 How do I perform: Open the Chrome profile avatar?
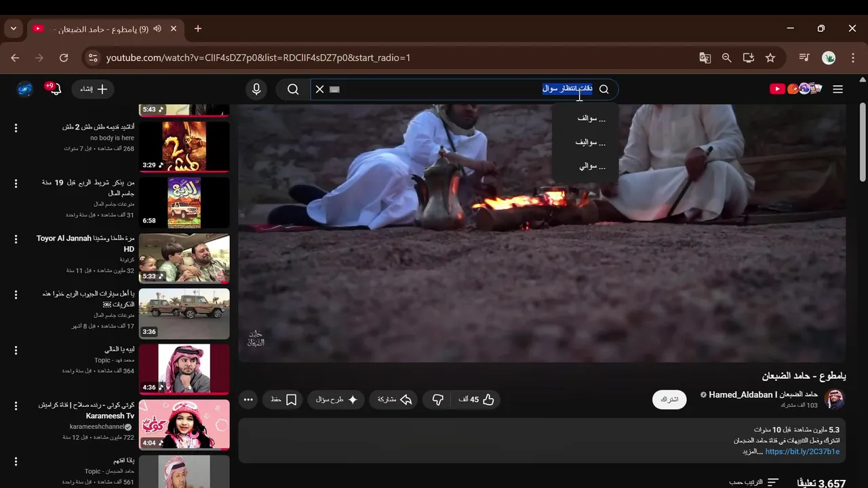coord(829,58)
